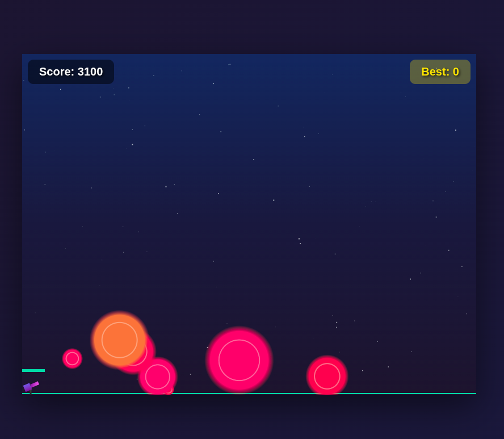Click the pink ball farthest to the right

[x=327, y=376]
